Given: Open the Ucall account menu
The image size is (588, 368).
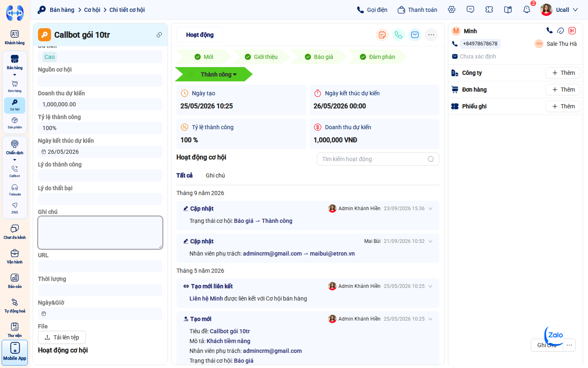Looking at the screenshot, I should [559, 10].
